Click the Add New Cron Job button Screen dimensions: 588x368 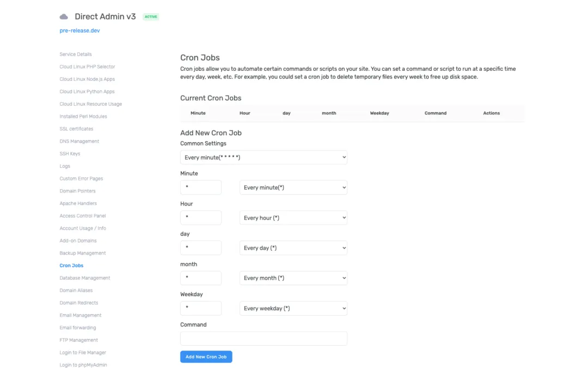point(206,357)
